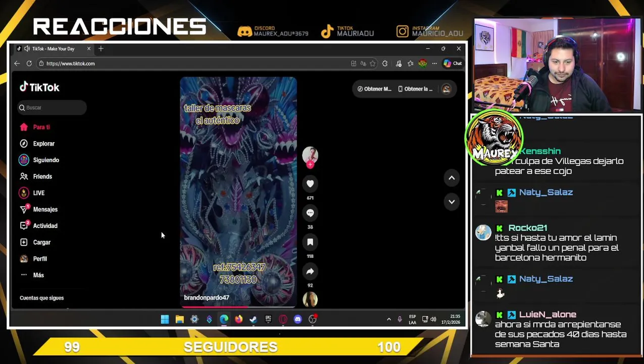Go to previous video with up arrow
This screenshot has height=364, width=644.
tap(452, 178)
